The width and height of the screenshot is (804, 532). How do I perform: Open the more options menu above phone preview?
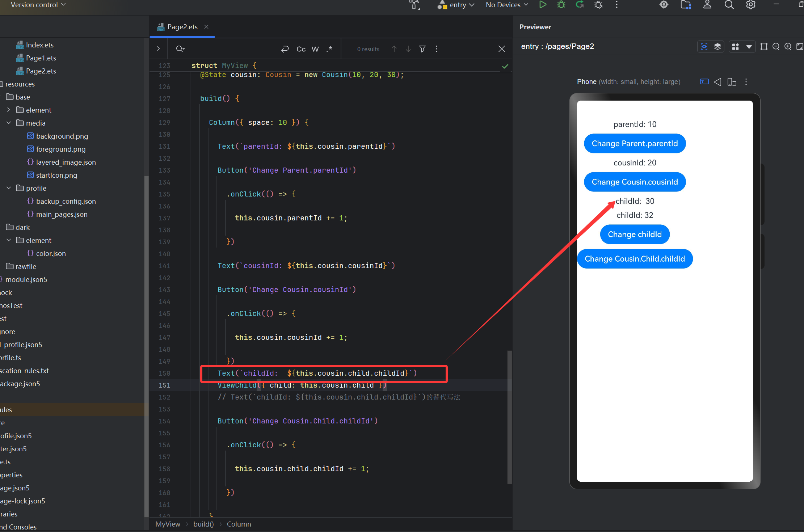[x=746, y=82]
